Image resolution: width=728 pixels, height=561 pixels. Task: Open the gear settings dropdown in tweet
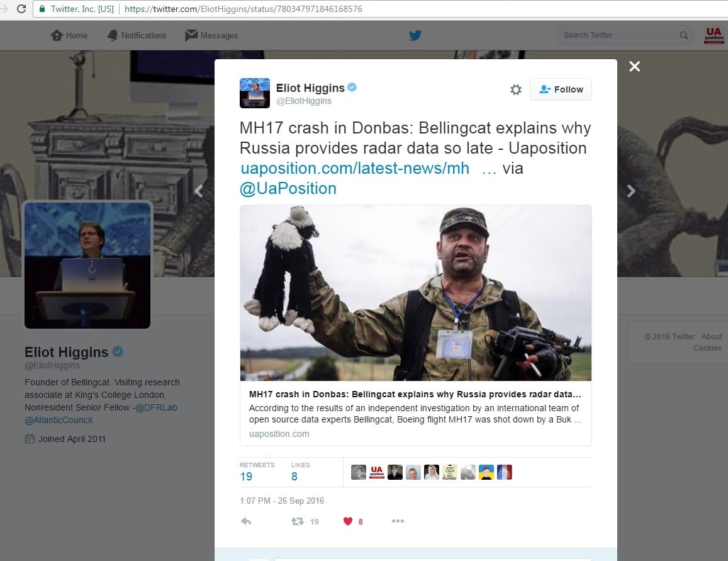[515, 89]
